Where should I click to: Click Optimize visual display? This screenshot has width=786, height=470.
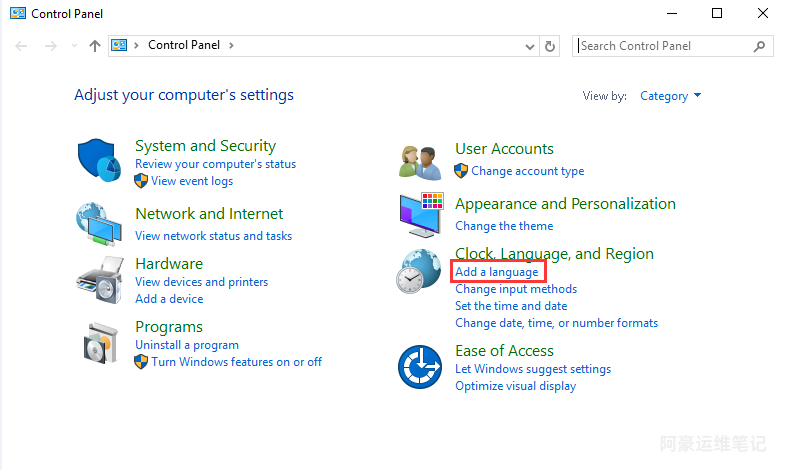tap(515, 386)
